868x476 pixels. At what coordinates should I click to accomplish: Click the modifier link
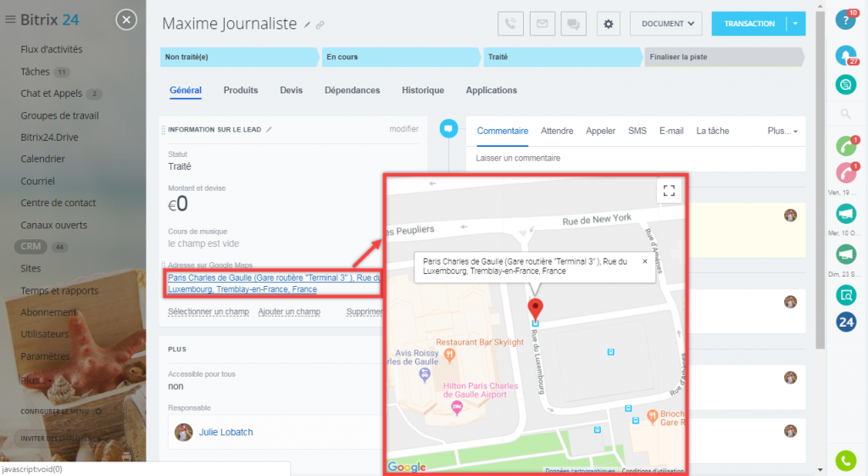tap(403, 129)
